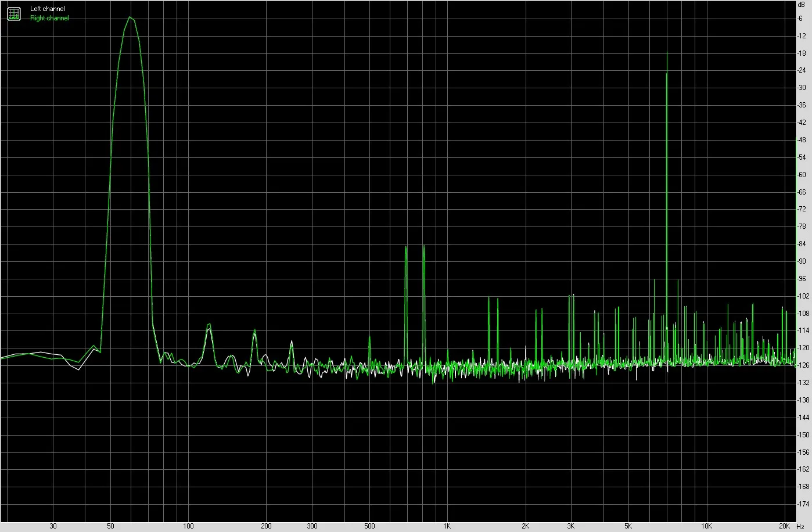The height and width of the screenshot is (532, 812).
Task: Click the 10K frequency label
Action: coord(706,526)
